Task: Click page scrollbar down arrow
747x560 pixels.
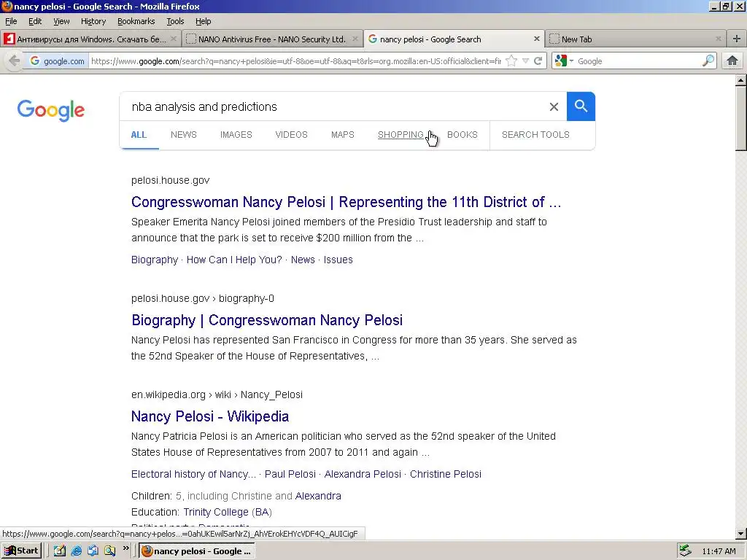Action: pyautogui.click(x=741, y=534)
